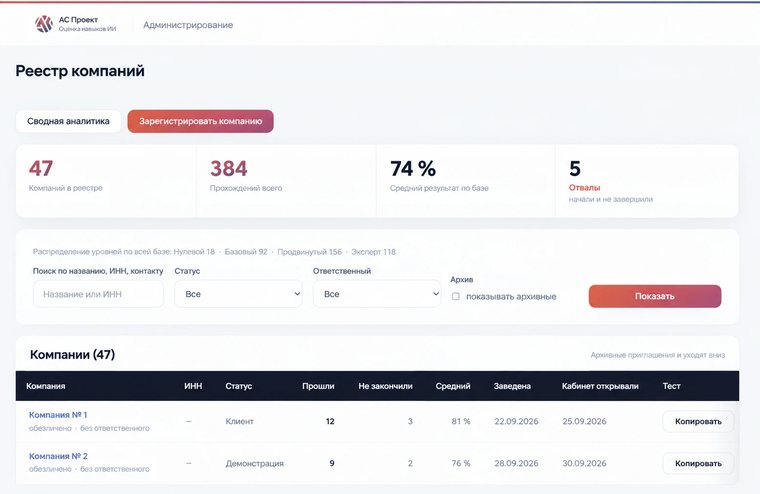
Task: Click the 5 Отвалы stat
Action: click(x=647, y=180)
